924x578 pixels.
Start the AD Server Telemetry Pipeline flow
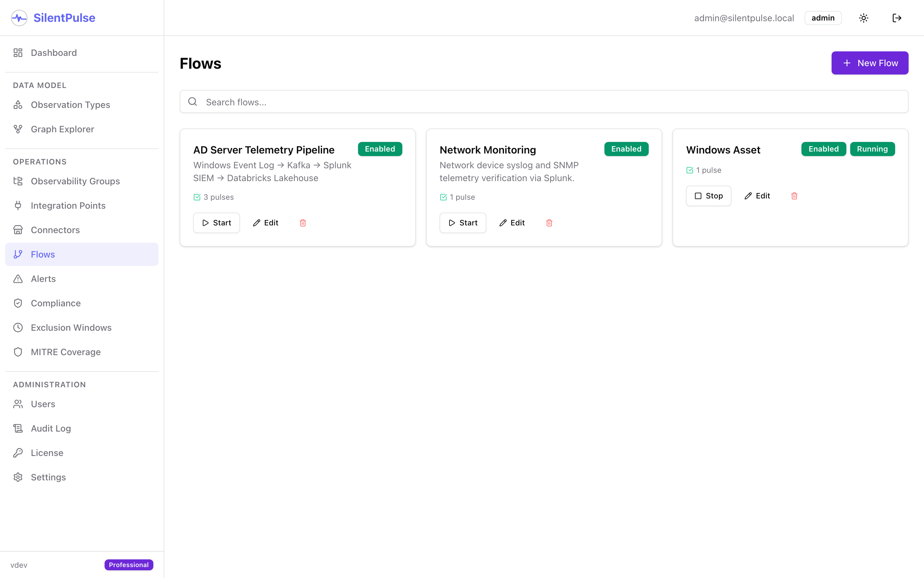pyautogui.click(x=217, y=223)
